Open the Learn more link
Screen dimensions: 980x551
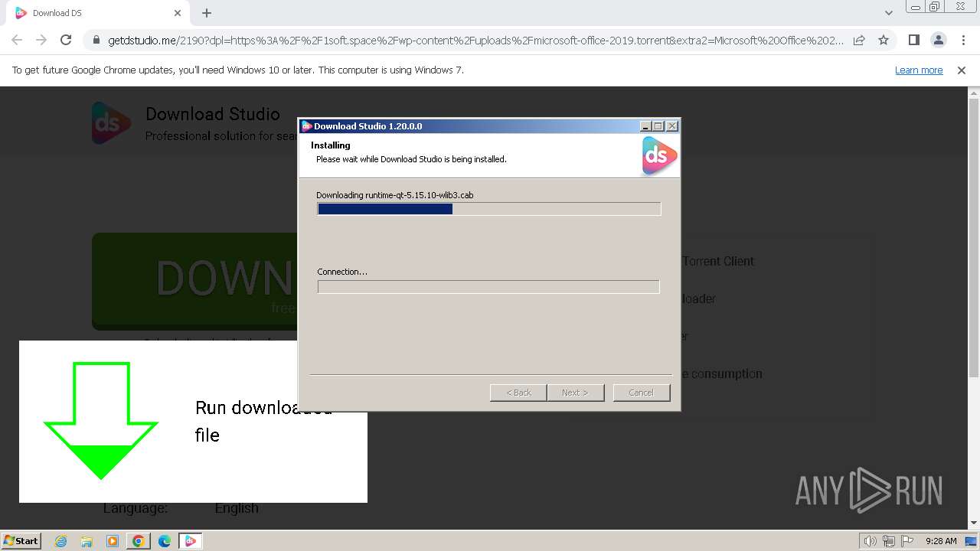[x=919, y=70]
